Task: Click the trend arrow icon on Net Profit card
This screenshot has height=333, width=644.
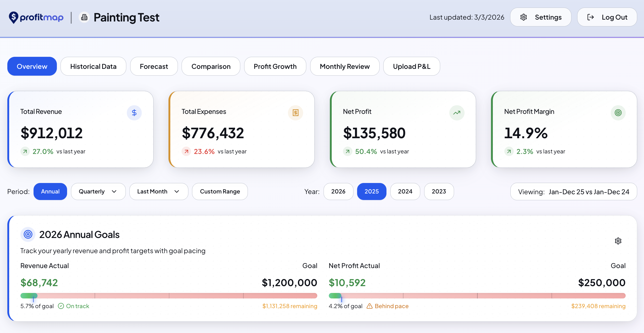Action: click(457, 113)
